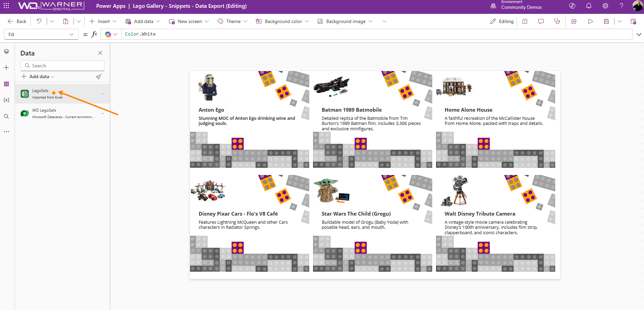
Task: Close the Data pane
Action: click(x=100, y=53)
